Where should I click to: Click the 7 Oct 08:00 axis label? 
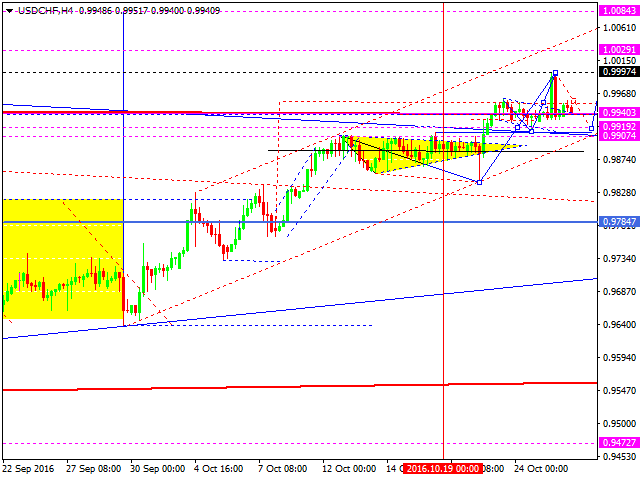[282, 469]
